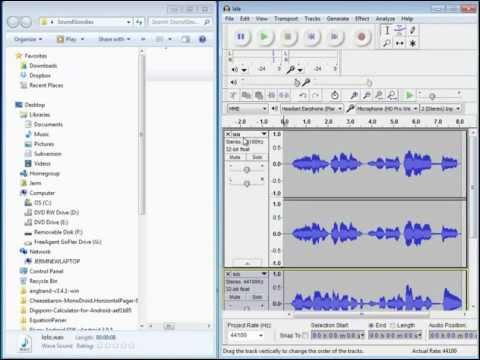480x360 pixels.
Task: Close the first audio track with X
Action: [228, 134]
